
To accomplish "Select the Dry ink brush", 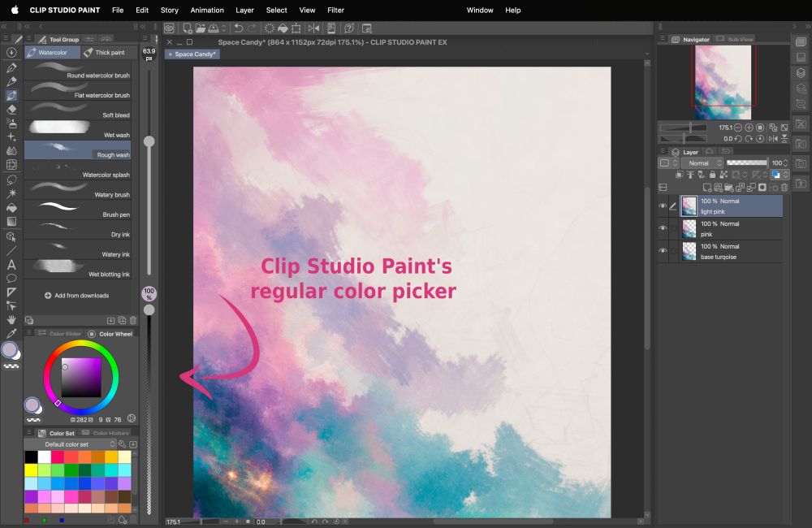I will 78,230.
